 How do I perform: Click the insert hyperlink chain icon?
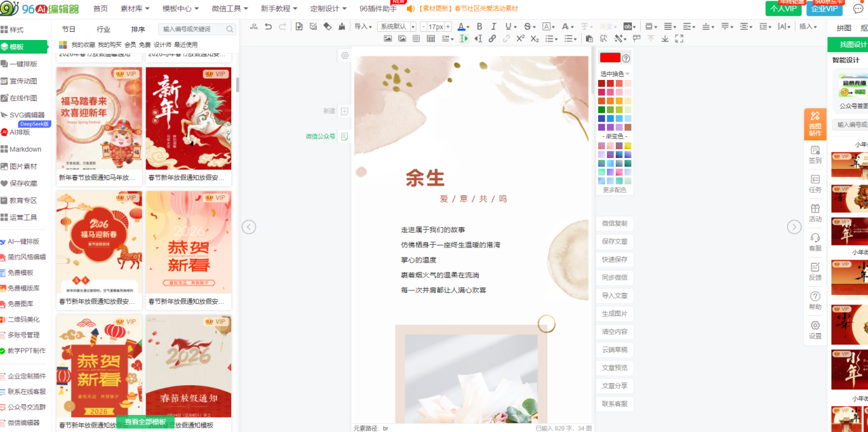pyautogui.click(x=492, y=39)
